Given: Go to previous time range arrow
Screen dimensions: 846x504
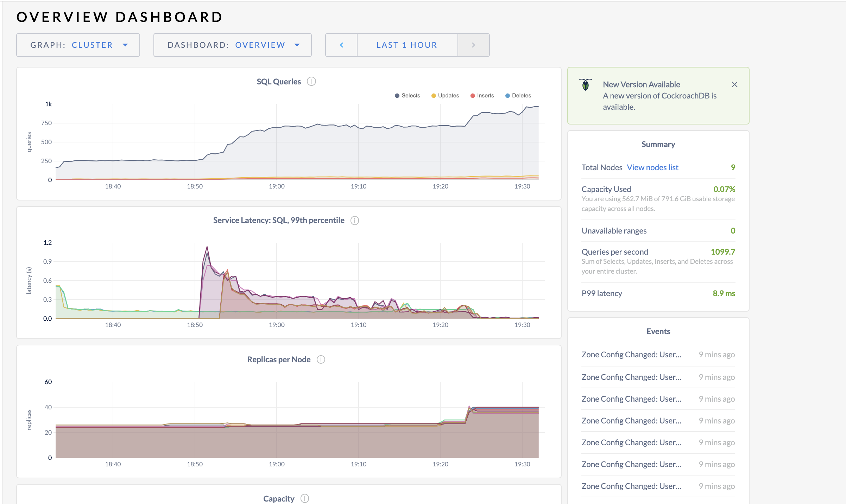Looking at the screenshot, I should point(341,45).
